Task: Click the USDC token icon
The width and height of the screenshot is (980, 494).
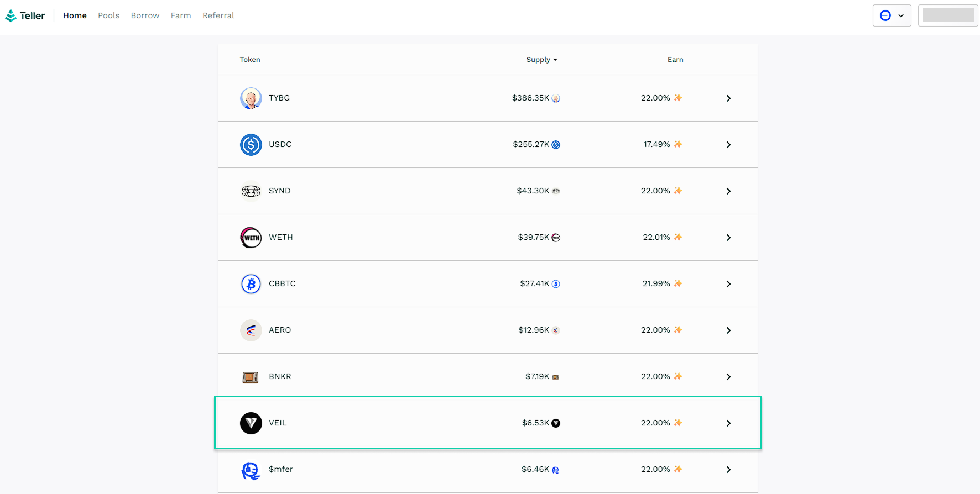Action: pos(251,145)
